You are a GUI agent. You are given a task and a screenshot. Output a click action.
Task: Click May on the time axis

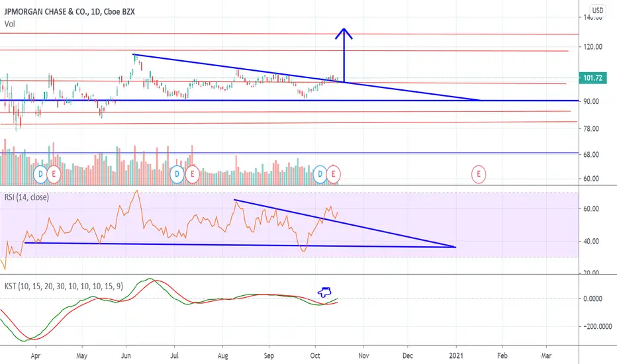pos(82,356)
